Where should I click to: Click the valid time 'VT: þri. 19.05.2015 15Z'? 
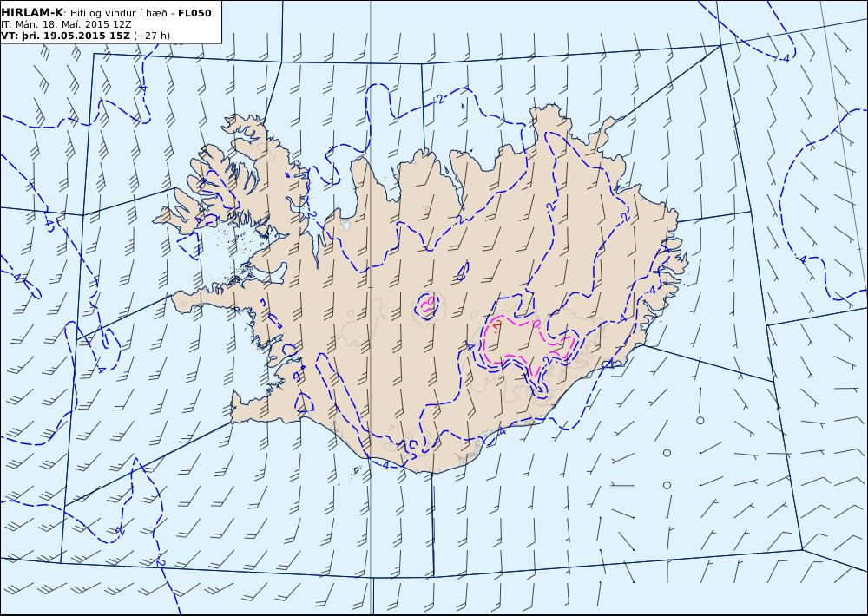(x=65, y=36)
